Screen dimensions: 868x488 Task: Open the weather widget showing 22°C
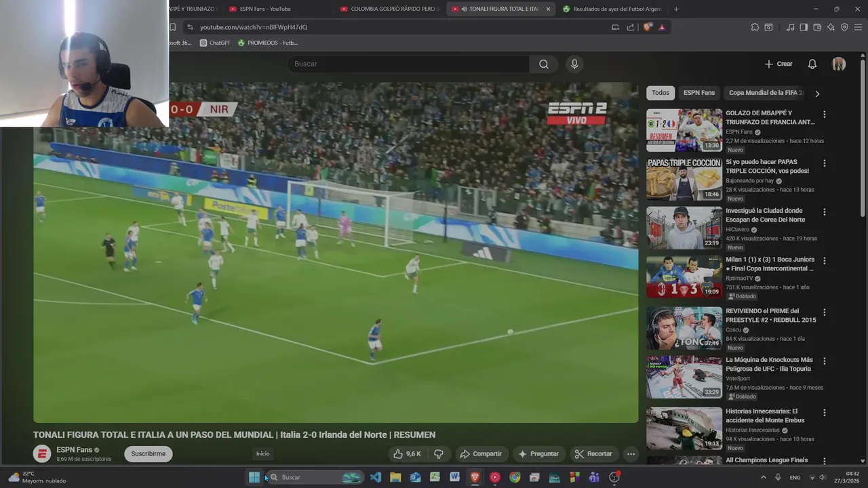[x=37, y=477]
